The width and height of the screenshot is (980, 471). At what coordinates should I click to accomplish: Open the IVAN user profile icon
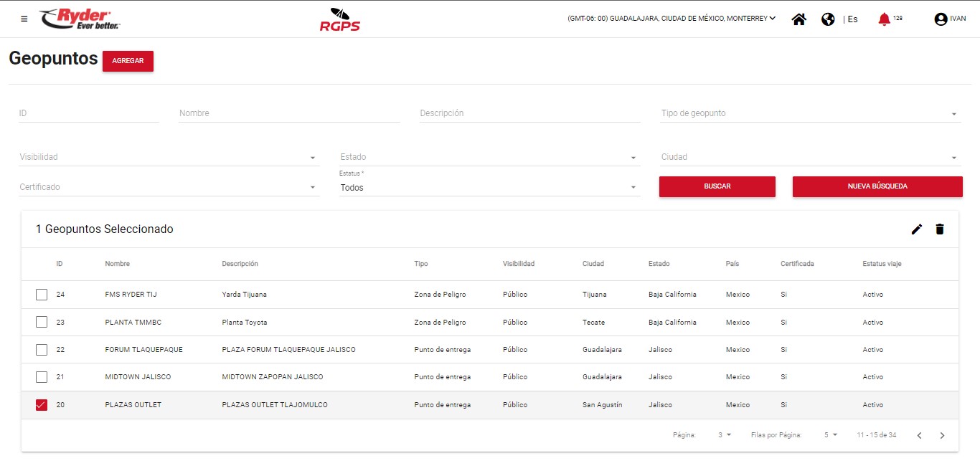coord(941,19)
